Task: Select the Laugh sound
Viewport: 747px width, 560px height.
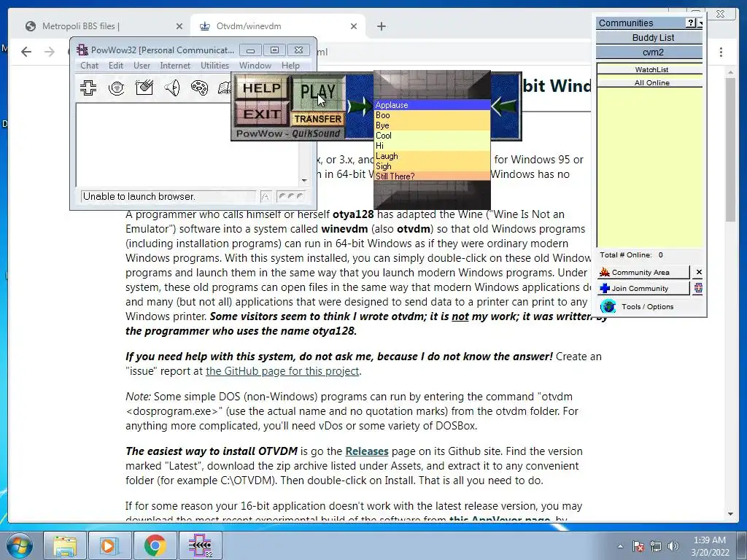Action: pyautogui.click(x=432, y=156)
